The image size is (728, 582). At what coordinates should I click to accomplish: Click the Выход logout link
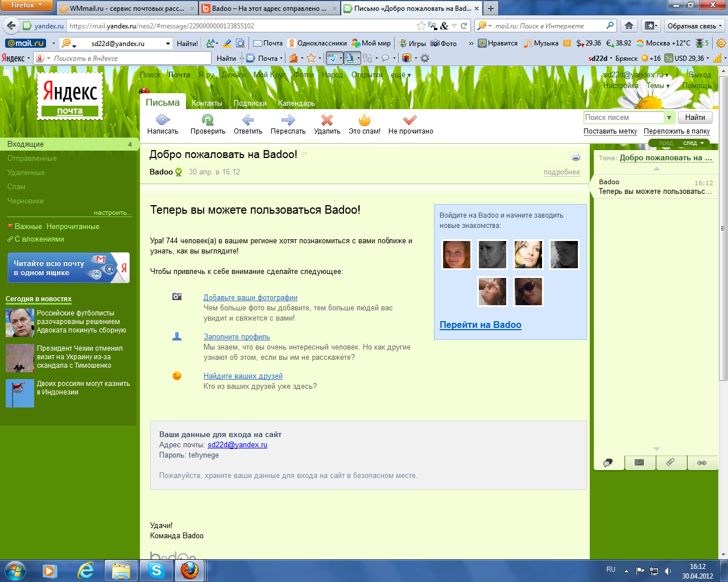coord(700,75)
